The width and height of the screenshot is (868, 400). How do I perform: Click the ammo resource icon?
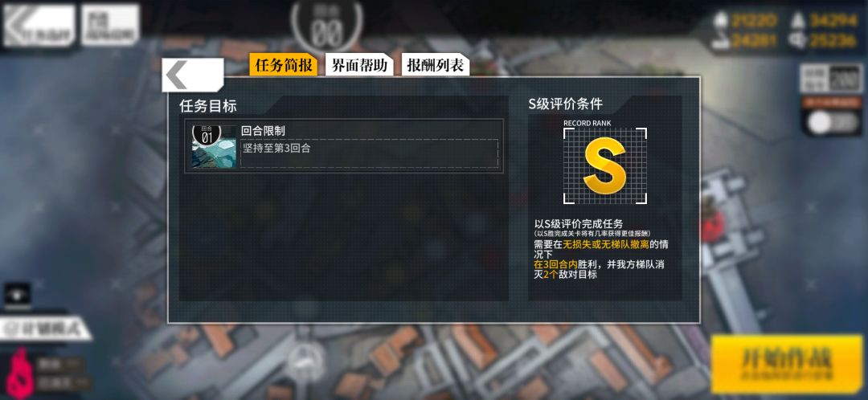[x=798, y=21]
